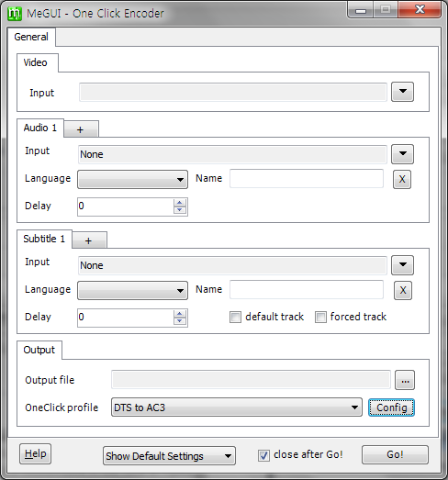Decrease Subtitle 1 Delay with down arrow
The image size is (448, 480).
(180, 321)
